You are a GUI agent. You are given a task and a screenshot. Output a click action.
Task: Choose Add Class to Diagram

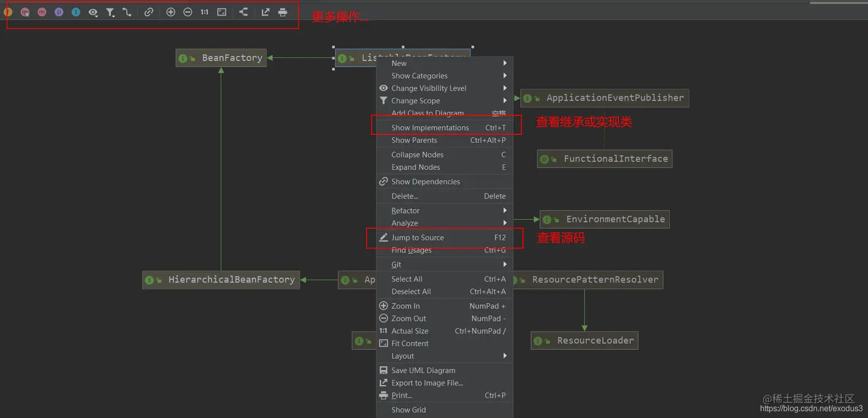(x=444, y=113)
